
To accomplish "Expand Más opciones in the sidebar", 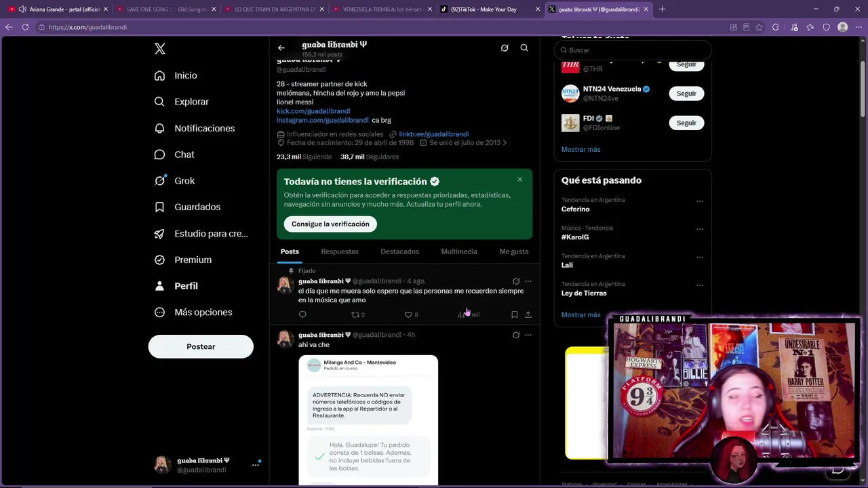I will 193,312.
